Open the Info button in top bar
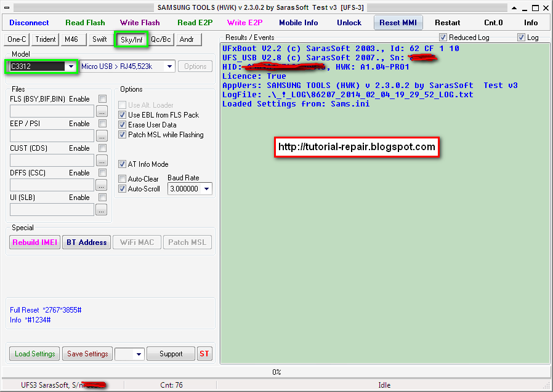The width and height of the screenshot is (553, 392). (530, 23)
